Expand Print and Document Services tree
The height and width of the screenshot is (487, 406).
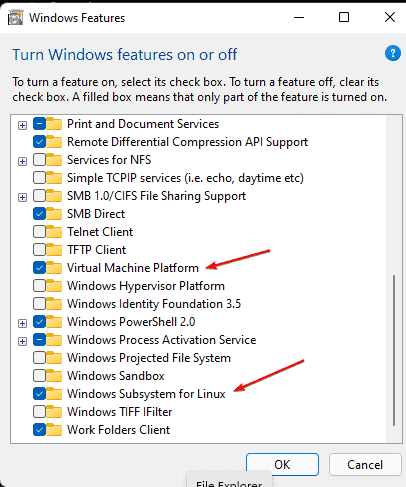pyautogui.click(x=22, y=125)
